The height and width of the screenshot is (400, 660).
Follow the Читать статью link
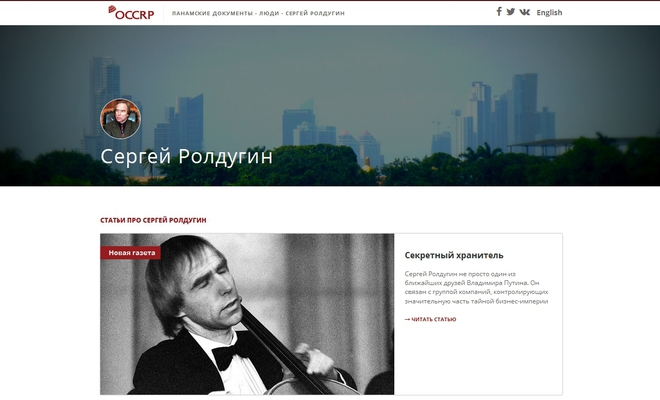[434, 320]
